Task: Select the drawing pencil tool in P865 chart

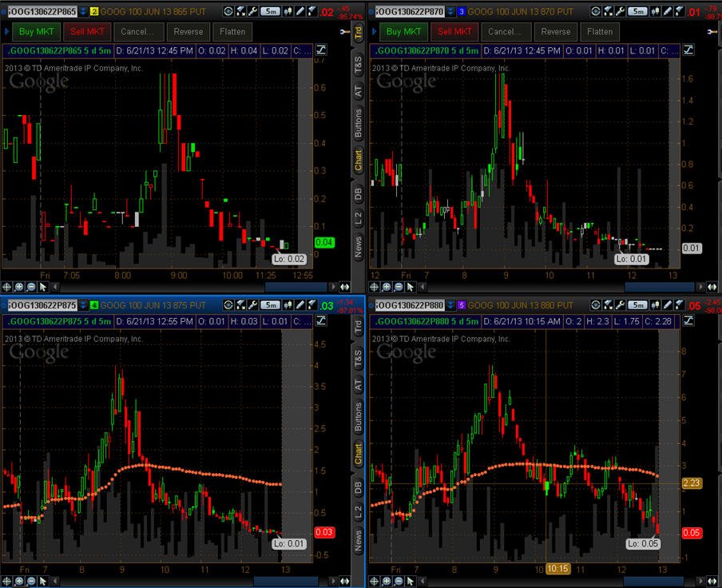Action: point(300,11)
